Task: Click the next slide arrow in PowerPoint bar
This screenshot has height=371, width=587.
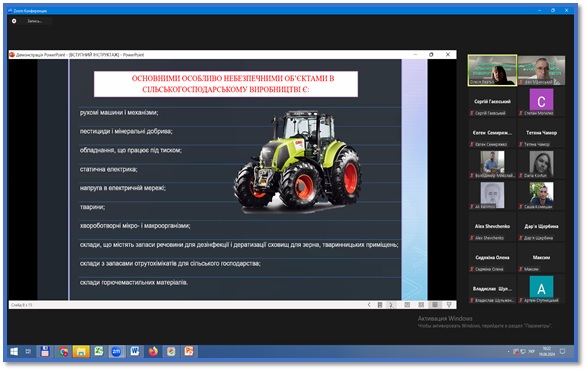Action: pyautogui.click(x=391, y=305)
